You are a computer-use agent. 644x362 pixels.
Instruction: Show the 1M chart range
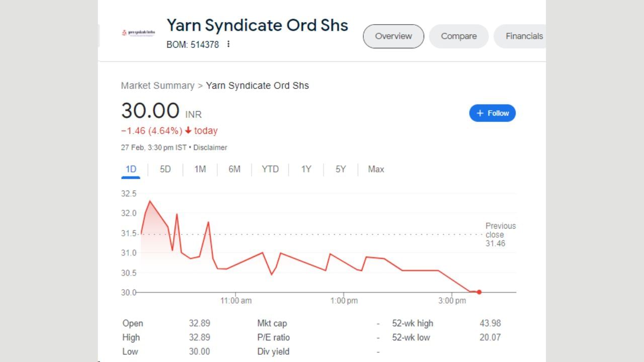(200, 169)
